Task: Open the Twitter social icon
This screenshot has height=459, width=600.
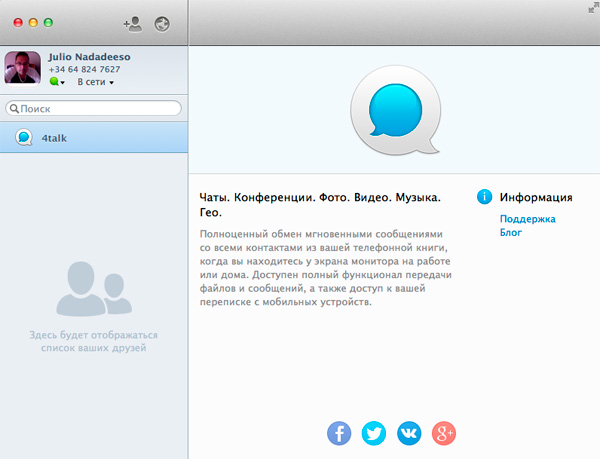Action: [x=374, y=433]
